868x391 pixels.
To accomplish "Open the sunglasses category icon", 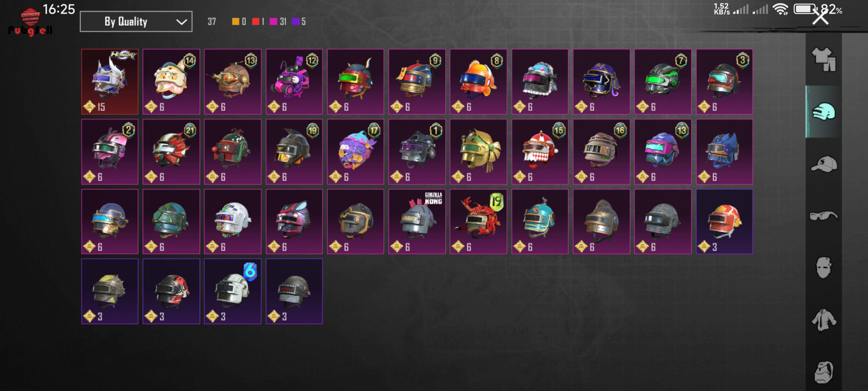I will pos(823,216).
